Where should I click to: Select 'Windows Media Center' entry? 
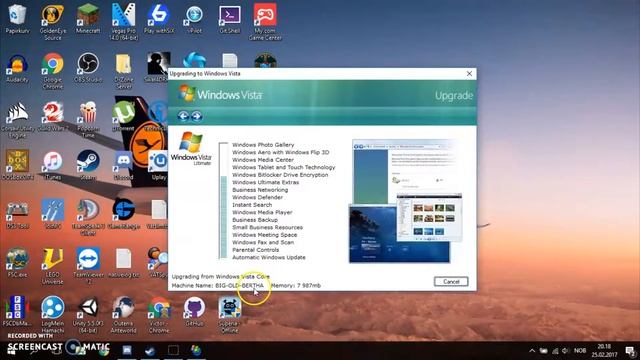[263, 160]
